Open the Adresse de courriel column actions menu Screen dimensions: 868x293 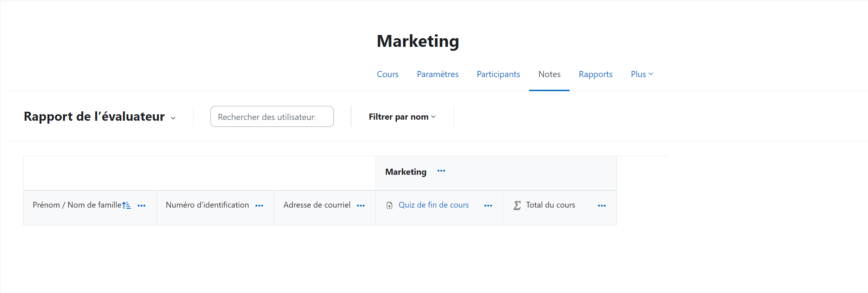(360, 205)
